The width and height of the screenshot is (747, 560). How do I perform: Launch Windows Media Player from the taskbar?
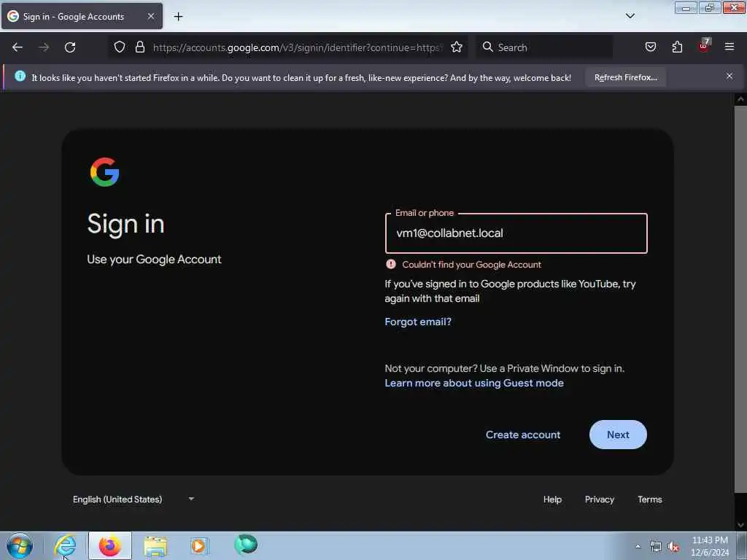(x=199, y=545)
